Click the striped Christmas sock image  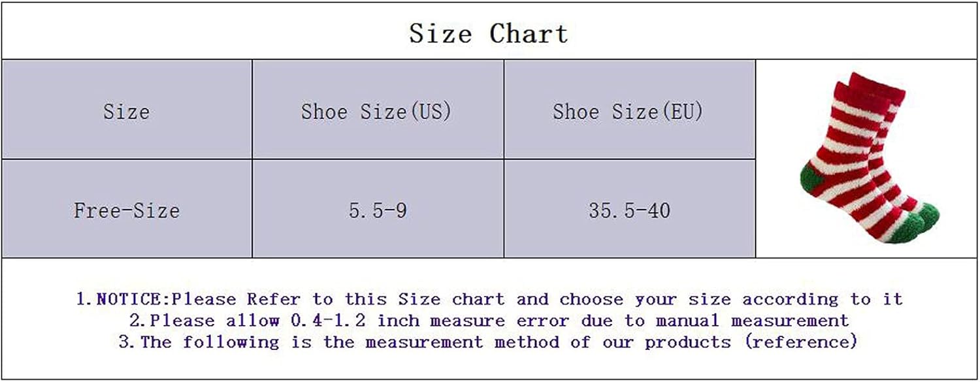[868, 158]
